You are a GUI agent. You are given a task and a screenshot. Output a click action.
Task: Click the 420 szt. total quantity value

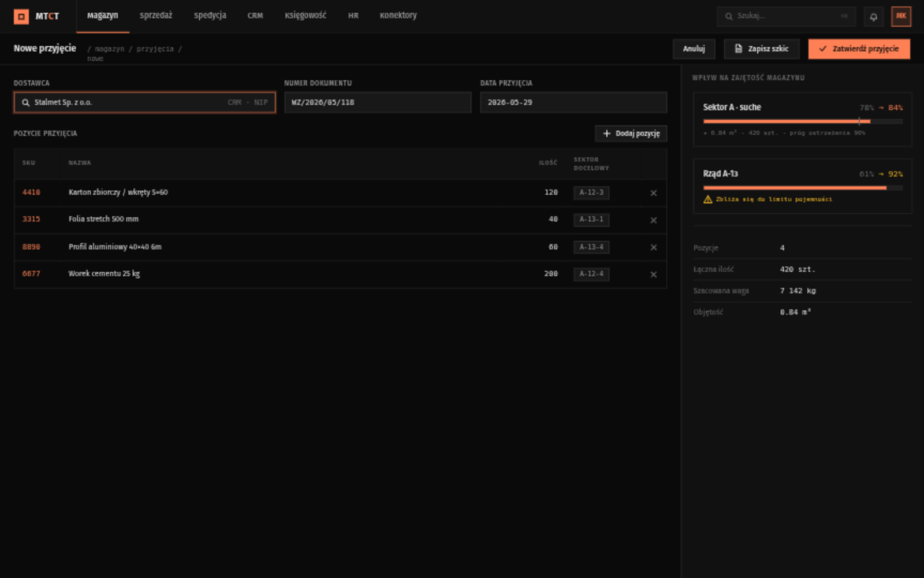(x=797, y=269)
